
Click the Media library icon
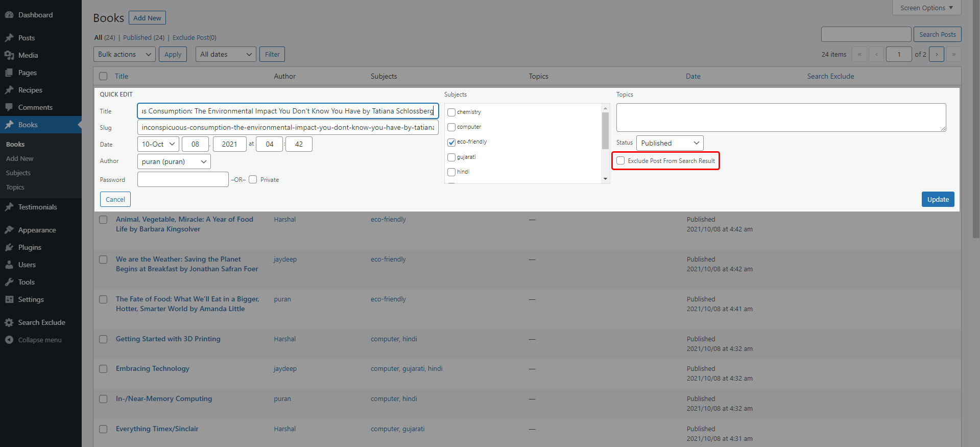[x=9, y=55]
